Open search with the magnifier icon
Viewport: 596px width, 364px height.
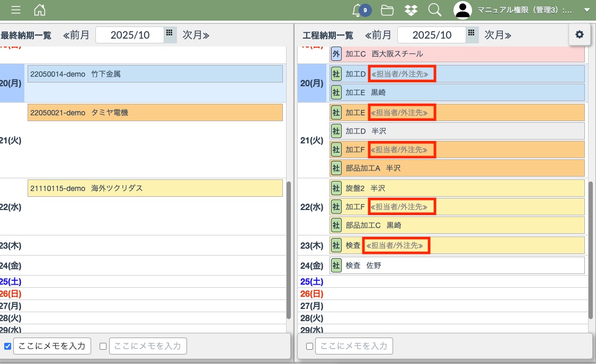(434, 10)
